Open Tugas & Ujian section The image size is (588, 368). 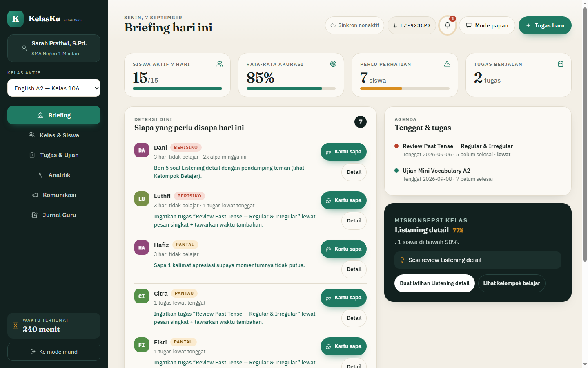click(x=54, y=155)
